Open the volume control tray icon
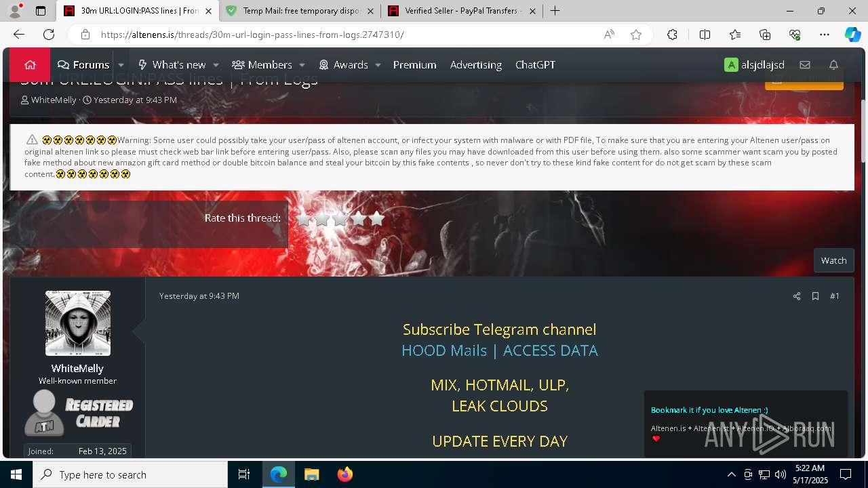Image resolution: width=868 pixels, height=488 pixels. tap(781, 474)
